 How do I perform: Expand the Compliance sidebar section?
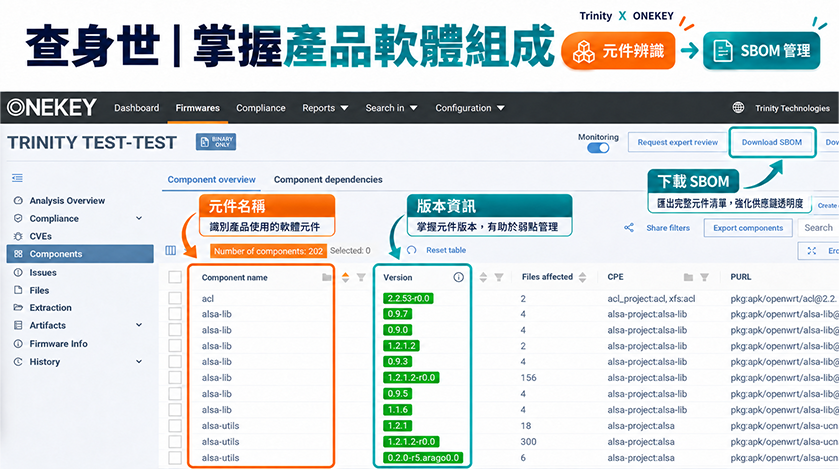point(139,218)
